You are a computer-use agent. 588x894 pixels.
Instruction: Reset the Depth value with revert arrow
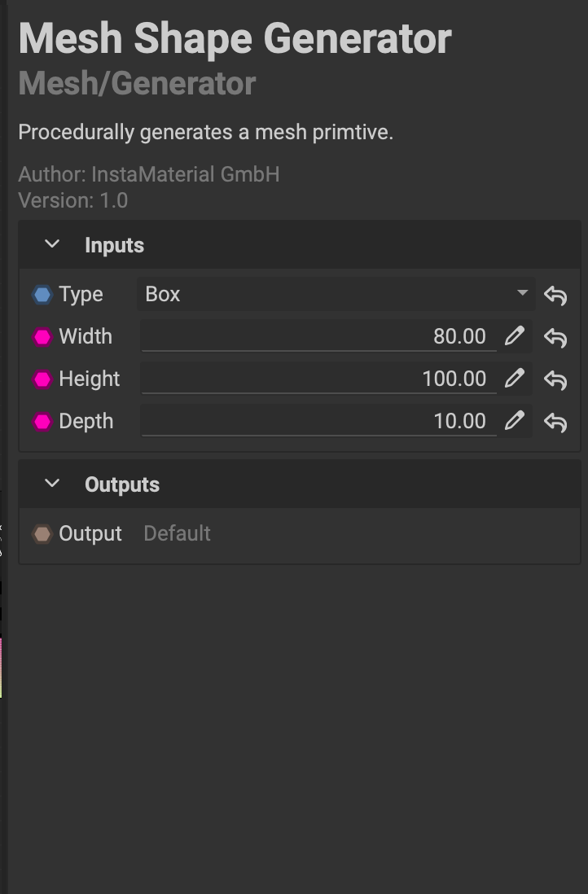click(555, 422)
